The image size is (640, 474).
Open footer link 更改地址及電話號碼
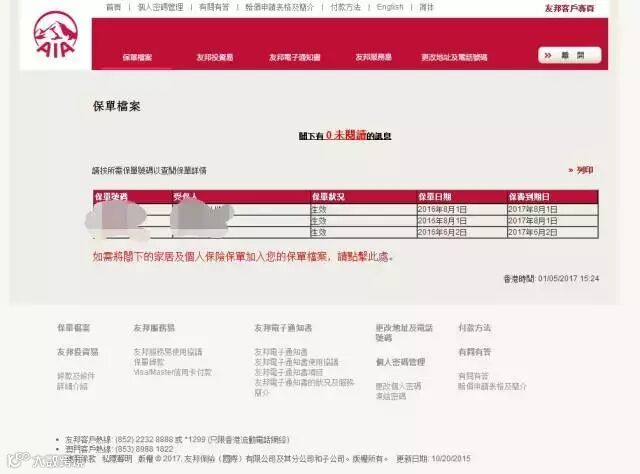[404, 332]
